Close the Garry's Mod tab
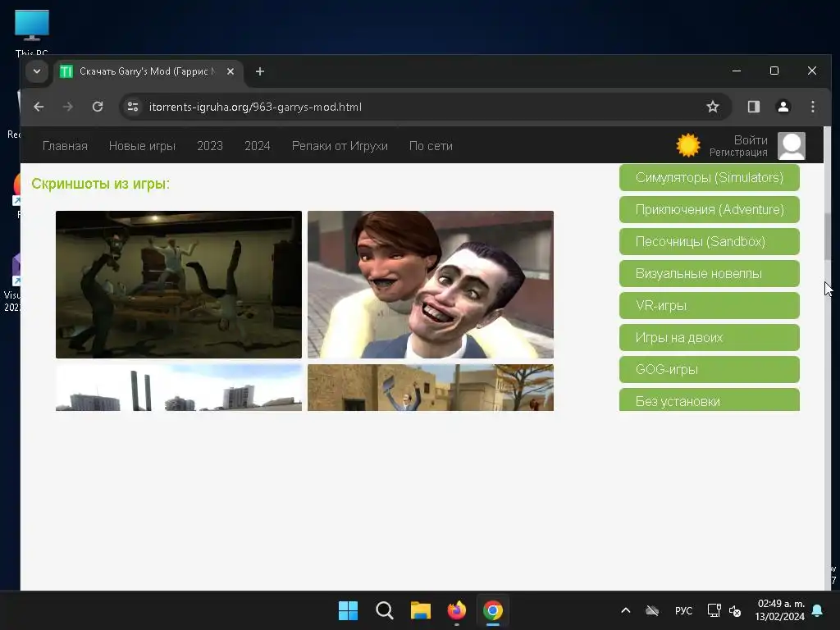 [x=231, y=71]
